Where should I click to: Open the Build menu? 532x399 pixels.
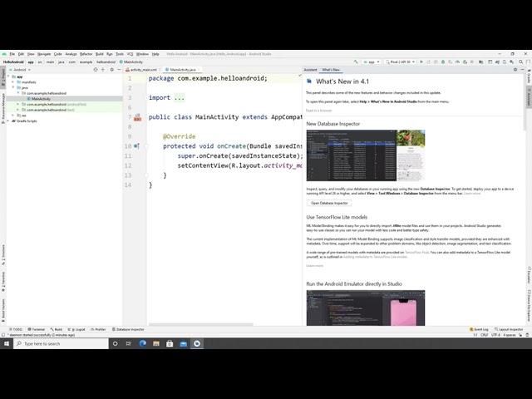coord(100,54)
